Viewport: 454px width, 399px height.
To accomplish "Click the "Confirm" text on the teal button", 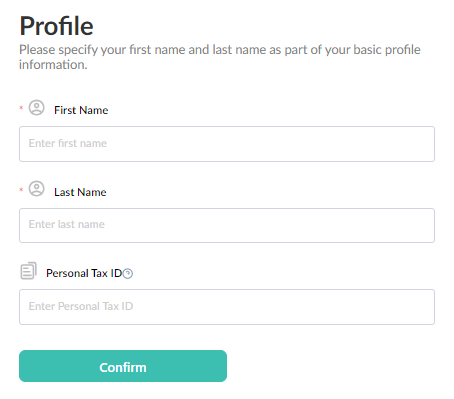I will coord(123,367).
